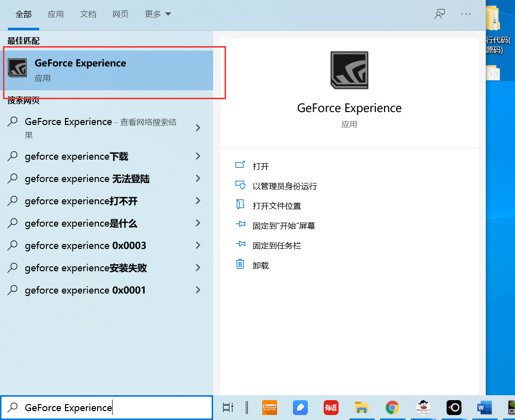Click 打开 to launch the app
515x420 pixels.
click(260, 166)
